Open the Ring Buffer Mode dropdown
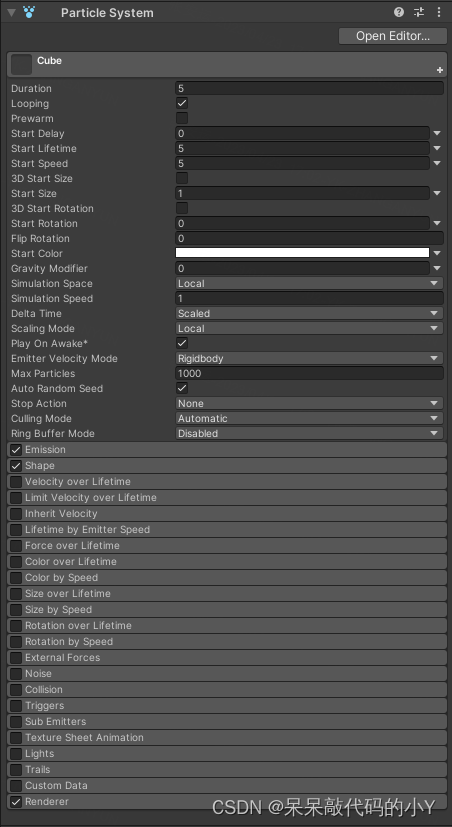This screenshot has width=452, height=827. (x=309, y=434)
